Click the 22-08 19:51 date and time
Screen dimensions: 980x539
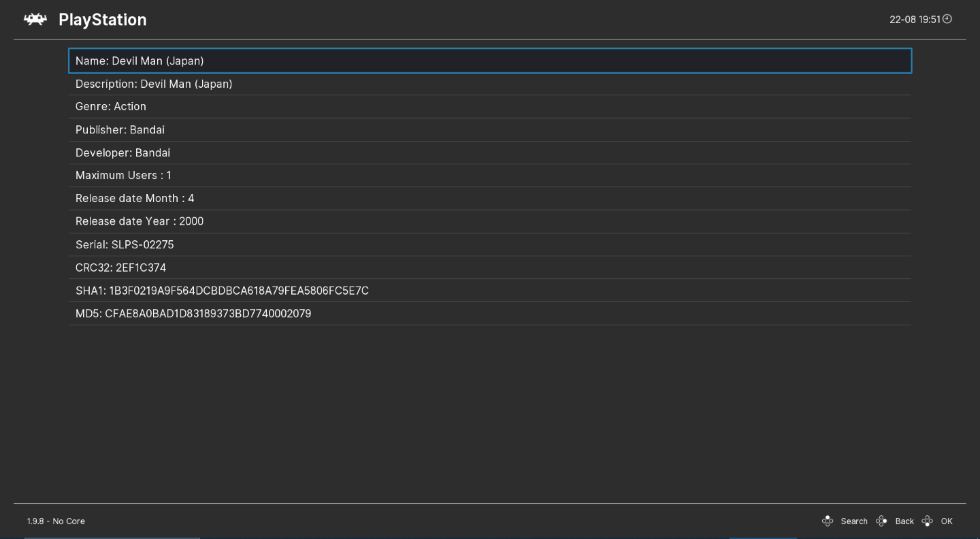click(915, 20)
